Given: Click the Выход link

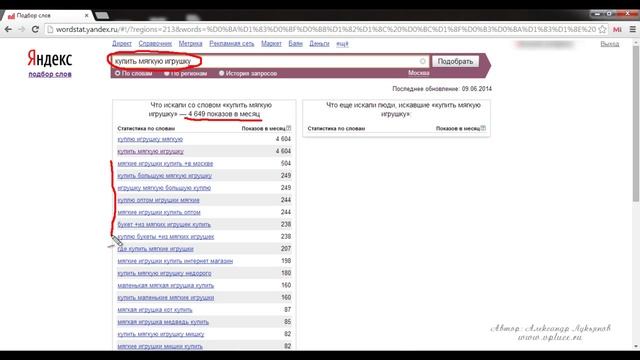Looking at the screenshot, I should click(x=609, y=44).
